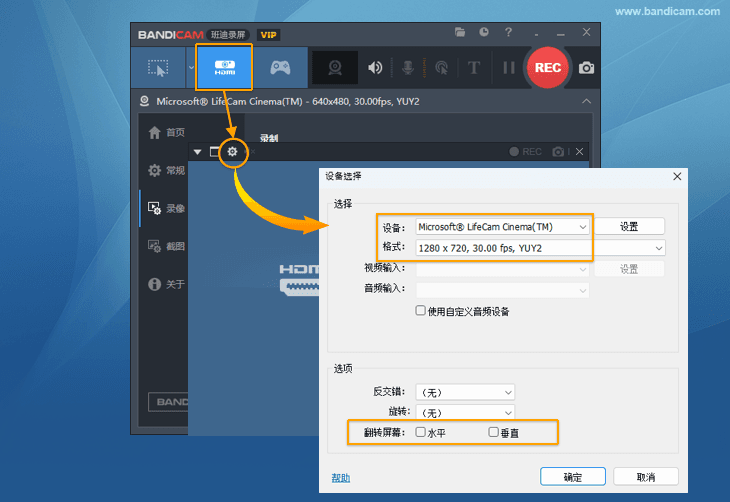Click the small camera icon in device window

(558, 152)
